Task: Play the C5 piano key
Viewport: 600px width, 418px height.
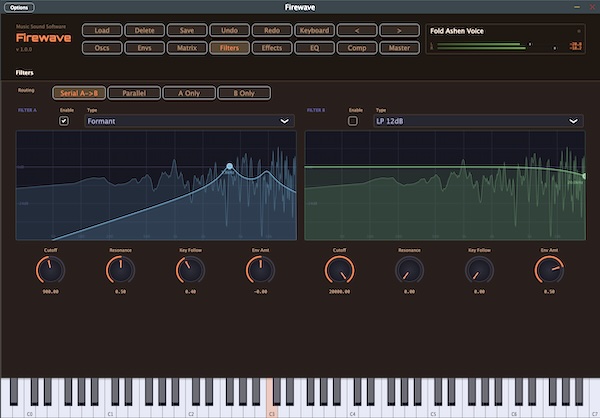Action: tap(433, 410)
